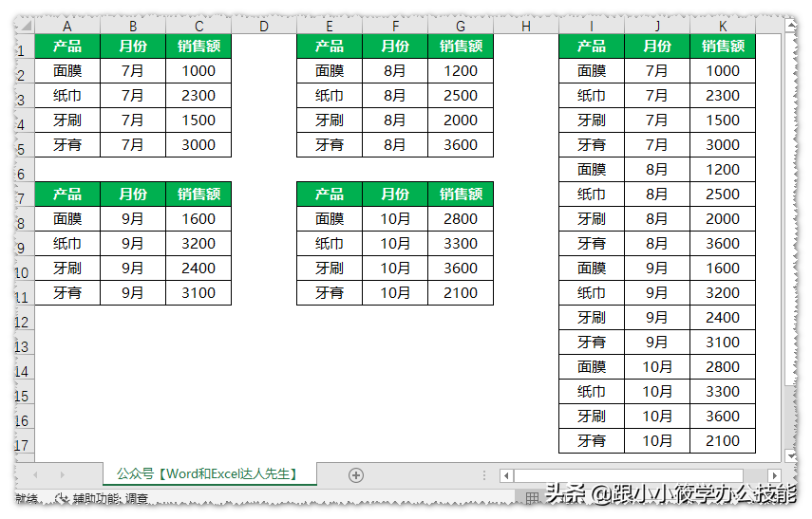This screenshot has height=519, width=812.
Task: Select cell K13 with value 3100
Action: pyautogui.click(x=723, y=342)
